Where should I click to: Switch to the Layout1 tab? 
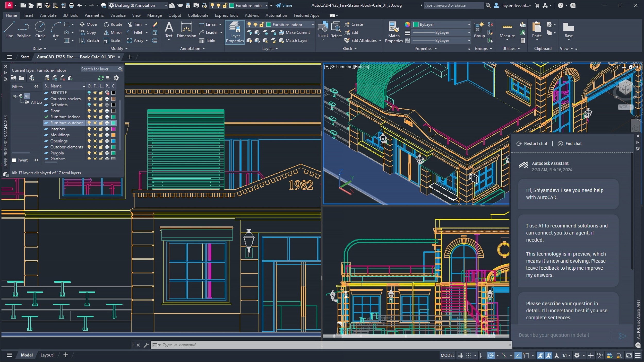[47, 355]
